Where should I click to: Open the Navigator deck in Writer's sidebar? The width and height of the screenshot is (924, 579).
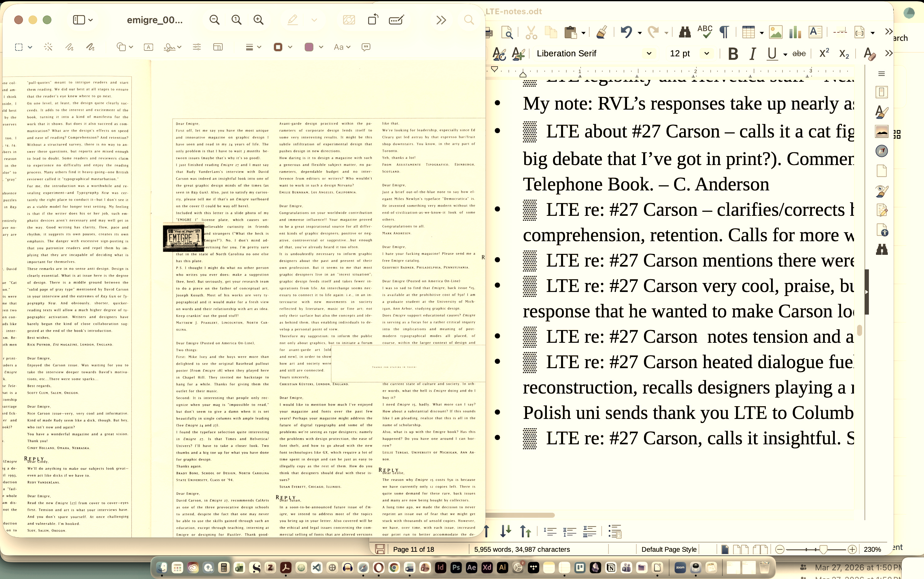click(x=882, y=151)
